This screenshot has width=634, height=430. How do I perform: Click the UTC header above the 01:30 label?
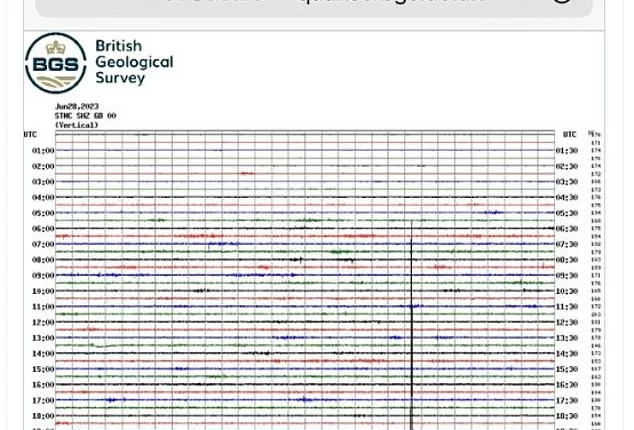pos(569,134)
